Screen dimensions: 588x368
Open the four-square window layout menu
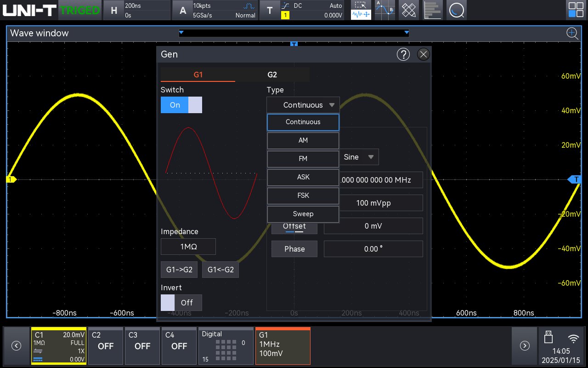576,10
